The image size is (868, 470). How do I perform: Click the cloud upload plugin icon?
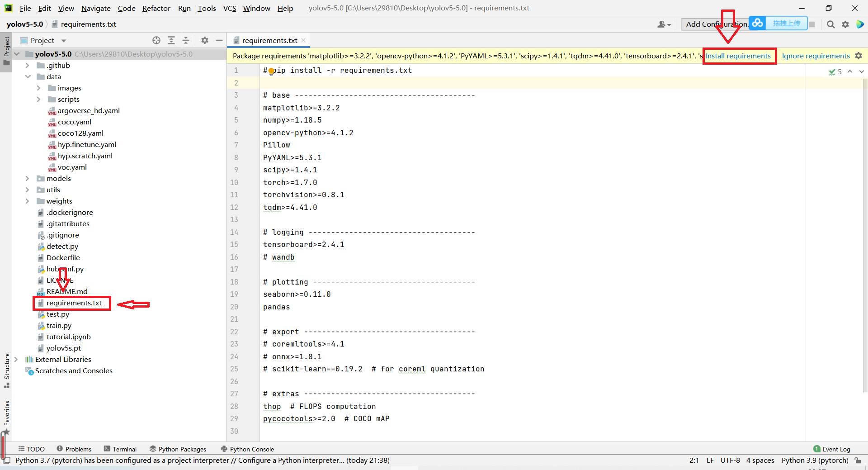point(758,23)
